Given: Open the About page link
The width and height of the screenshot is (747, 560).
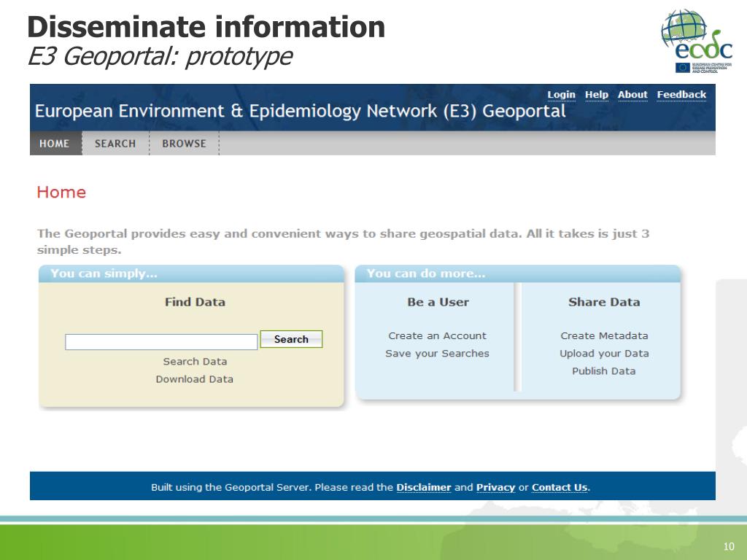Looking at the screenshot, I should 632,95.
